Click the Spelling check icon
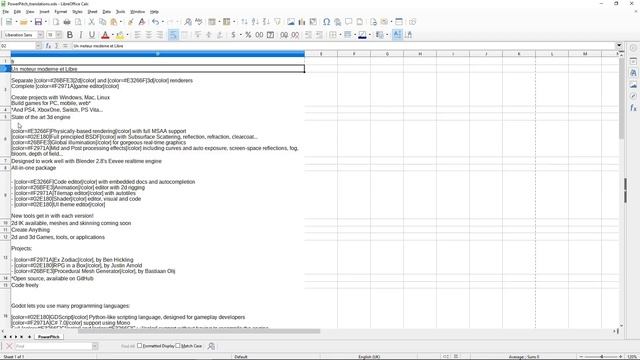The height and width of the screenshot is (360, 640). [199, 22]
